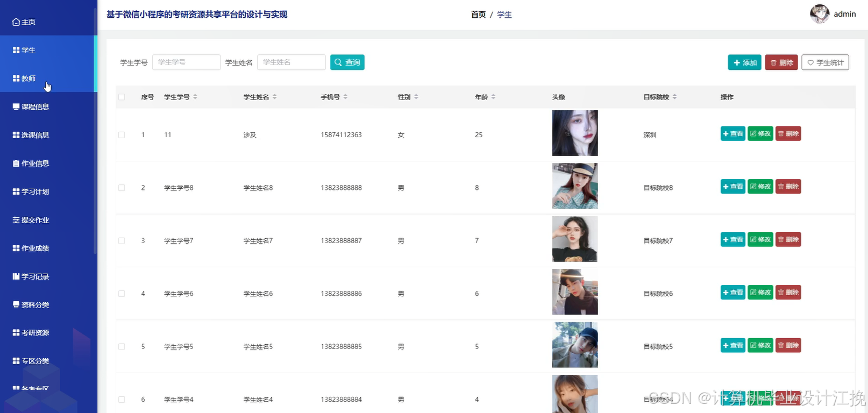
Task: Open avatar thumbnail of 学生姓名6
Action: click(x=575, y=292)
